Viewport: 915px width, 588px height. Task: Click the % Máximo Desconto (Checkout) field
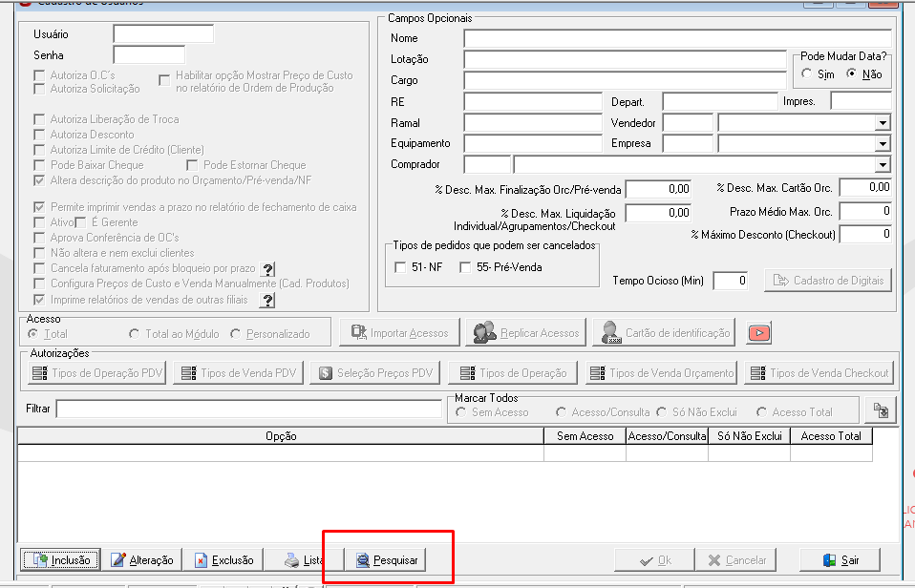point(865,235)
